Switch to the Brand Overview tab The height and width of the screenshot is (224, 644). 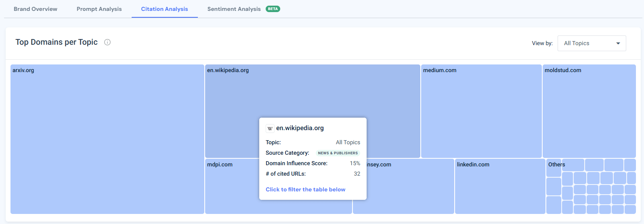coord(36,9)
